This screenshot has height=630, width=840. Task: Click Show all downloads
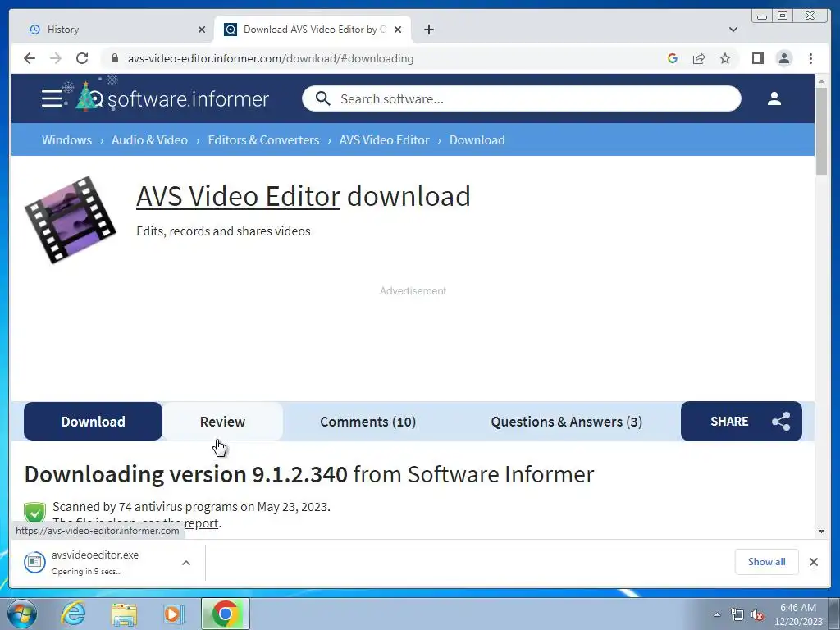point(767,561)
